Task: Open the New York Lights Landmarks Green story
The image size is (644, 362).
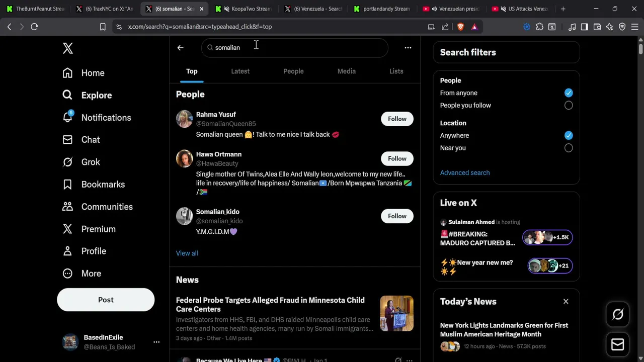Action: [504, 330]
